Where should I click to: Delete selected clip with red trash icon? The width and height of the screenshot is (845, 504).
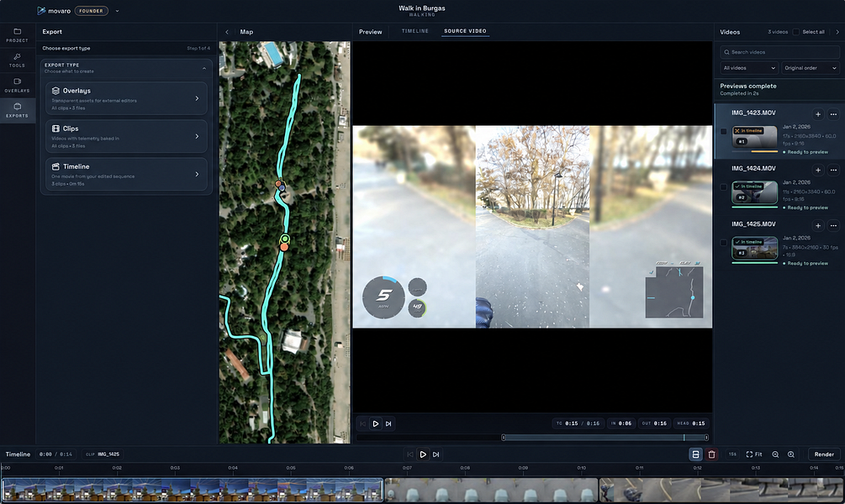[711, 454]
